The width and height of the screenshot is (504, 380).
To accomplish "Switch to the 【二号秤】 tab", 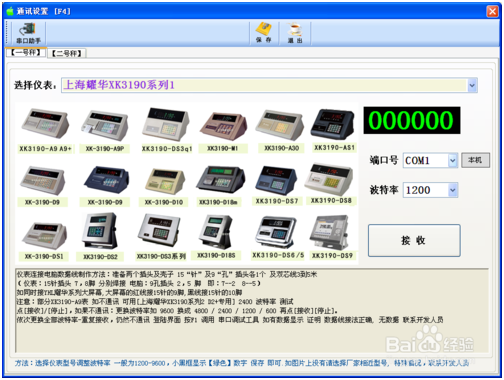I will pyautogui.click(x=67, y=53).
